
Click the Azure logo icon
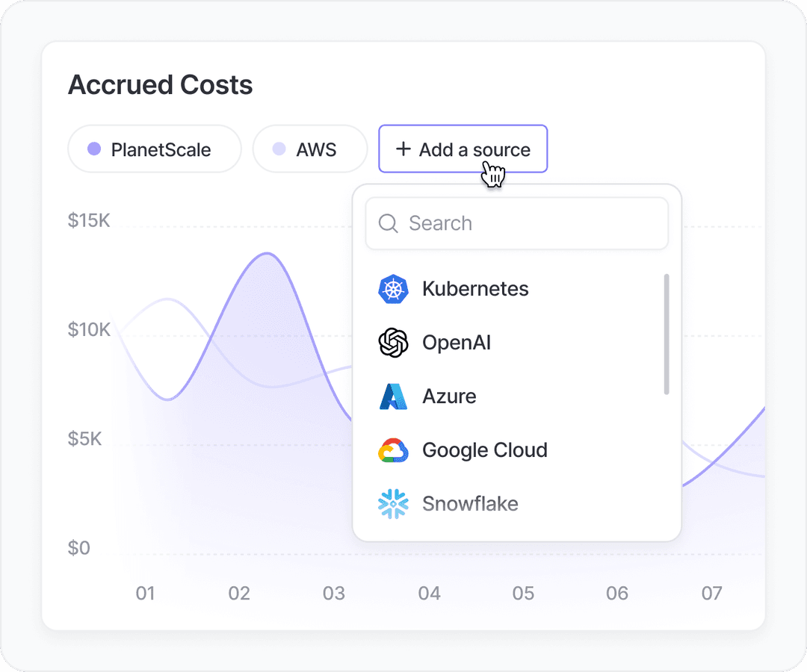(x=393, y=396)
